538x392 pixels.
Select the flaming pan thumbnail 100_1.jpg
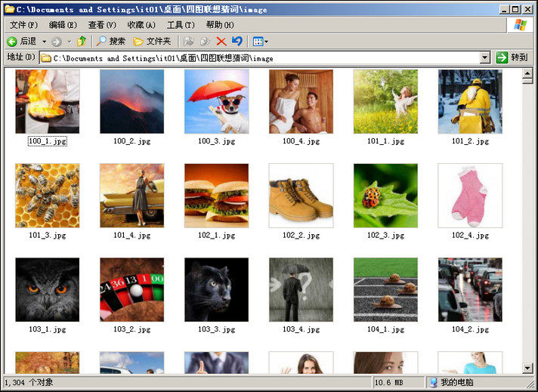click(48, 101)
